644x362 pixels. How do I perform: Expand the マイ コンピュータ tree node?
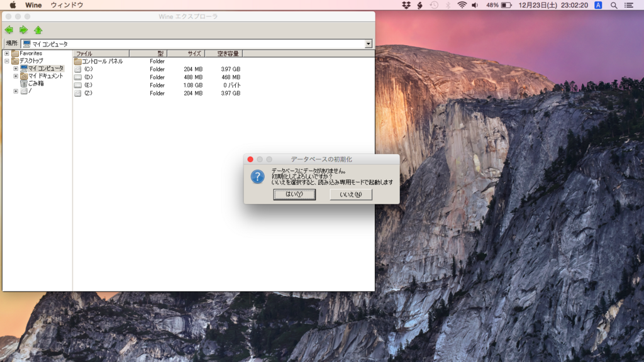[16, 69]
